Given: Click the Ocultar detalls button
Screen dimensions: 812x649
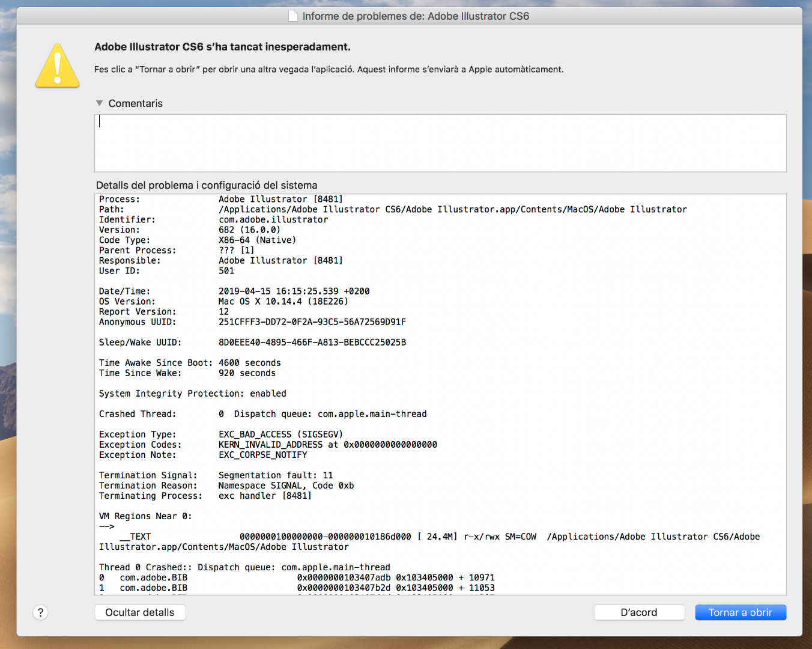Looking at the screenshot, I should pos(140,612).
